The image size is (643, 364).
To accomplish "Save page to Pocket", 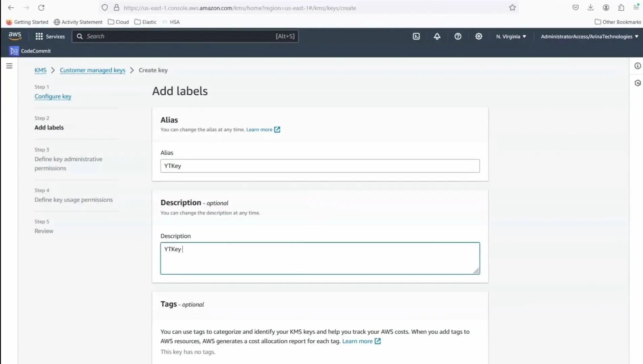I will pyautogui.click(x=575, y=7).
